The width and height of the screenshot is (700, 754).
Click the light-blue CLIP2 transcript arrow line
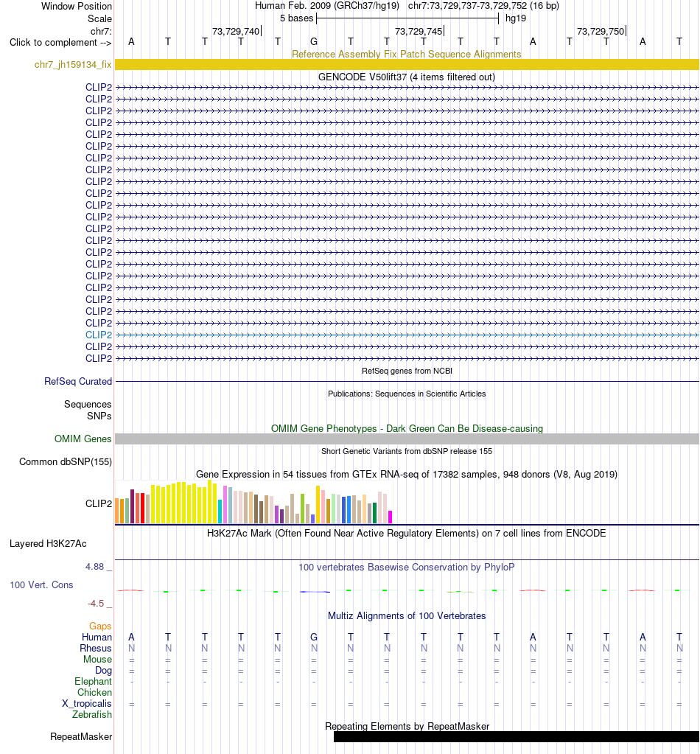(x=407, y=335)
